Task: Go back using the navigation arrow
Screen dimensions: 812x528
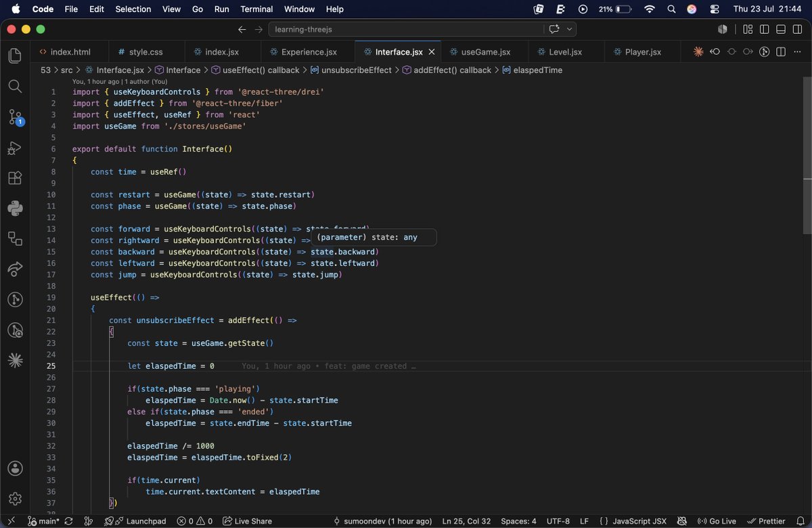Action: 242,29
